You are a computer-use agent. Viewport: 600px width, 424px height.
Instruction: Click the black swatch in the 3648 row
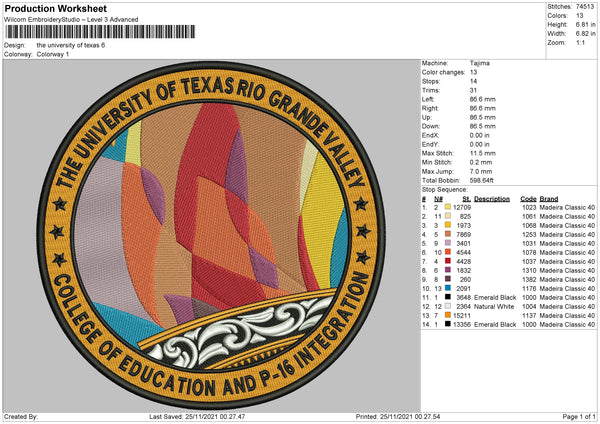pyautogui.click(x=448, y=297)
